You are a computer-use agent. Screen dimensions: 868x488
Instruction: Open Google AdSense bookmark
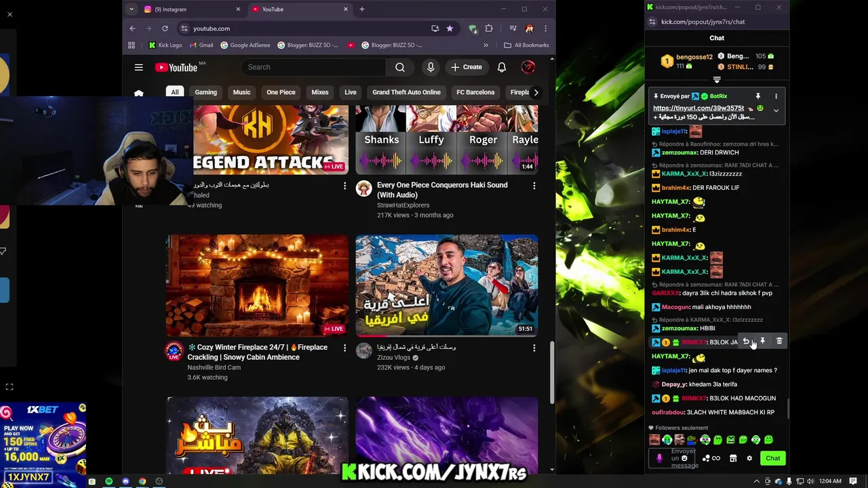(245, 45)
